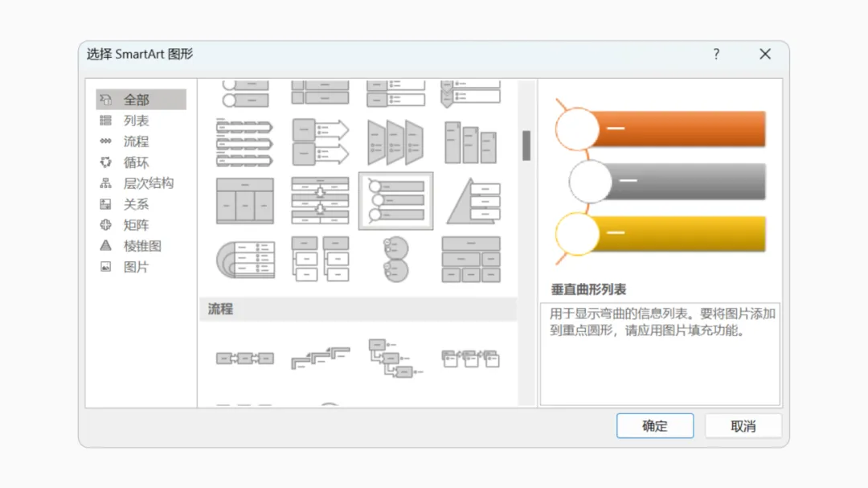868x488 pixels.
Task: Choose the boxes with right-arrows list layout
Action: [320, 142]
